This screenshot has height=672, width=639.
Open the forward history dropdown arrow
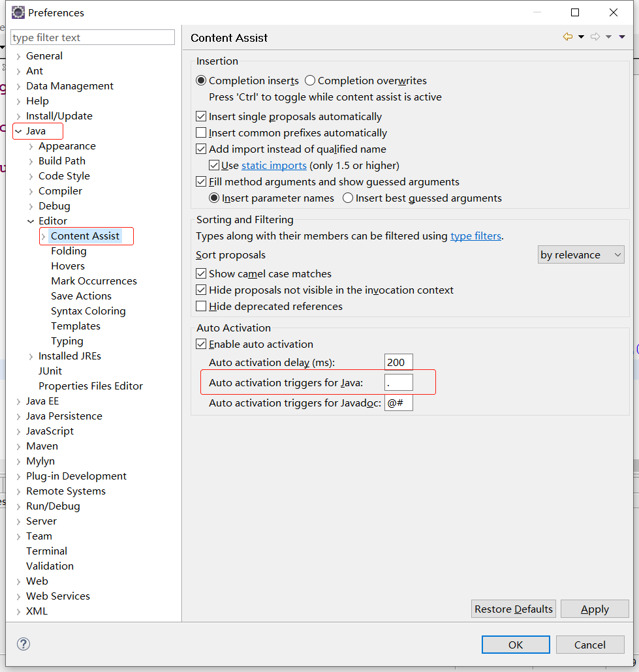coord(608,37)
